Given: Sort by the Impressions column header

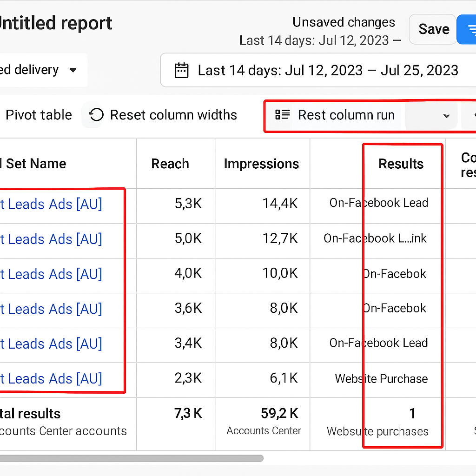Looking at the screenshot, I should click(261, 164).
